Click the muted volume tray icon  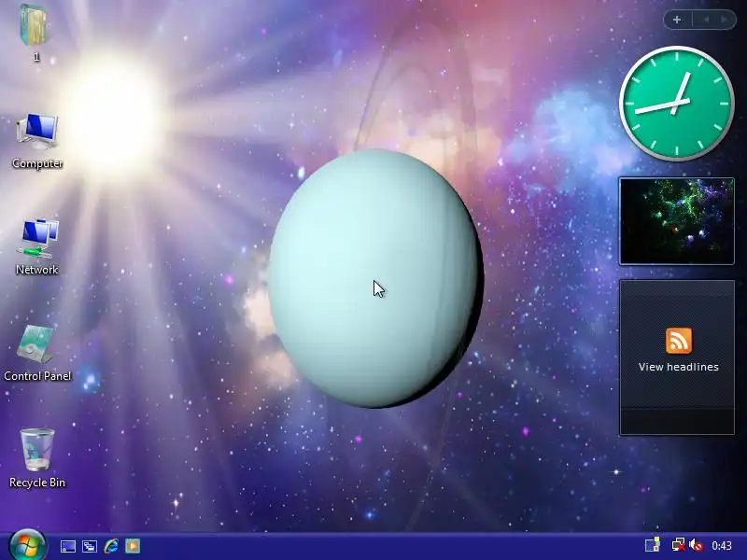696,545
